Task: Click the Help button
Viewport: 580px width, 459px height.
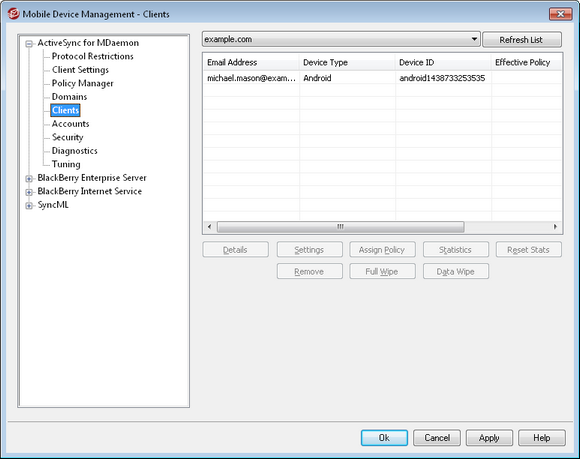Action: 542,438
